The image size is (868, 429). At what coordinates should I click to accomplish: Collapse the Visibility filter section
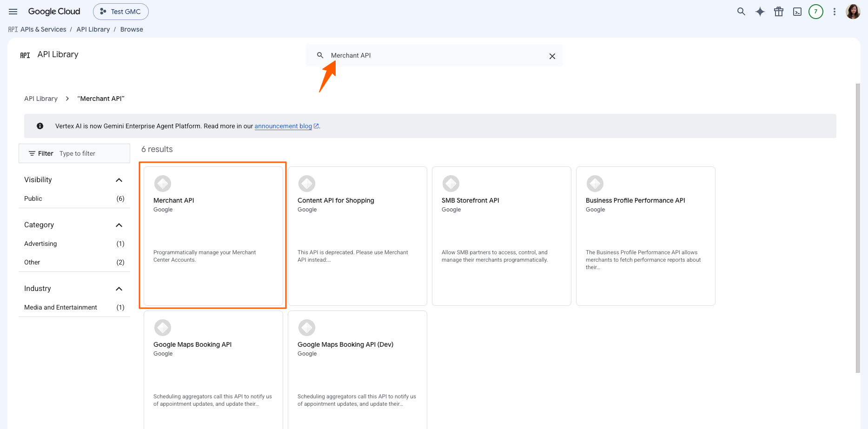point(119,180)
